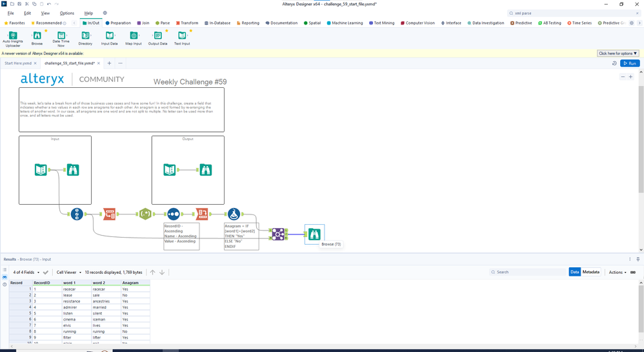This screenshot has height=352, width=644.
Task: Switch to the Transform tool category
Action: point(187,23)
